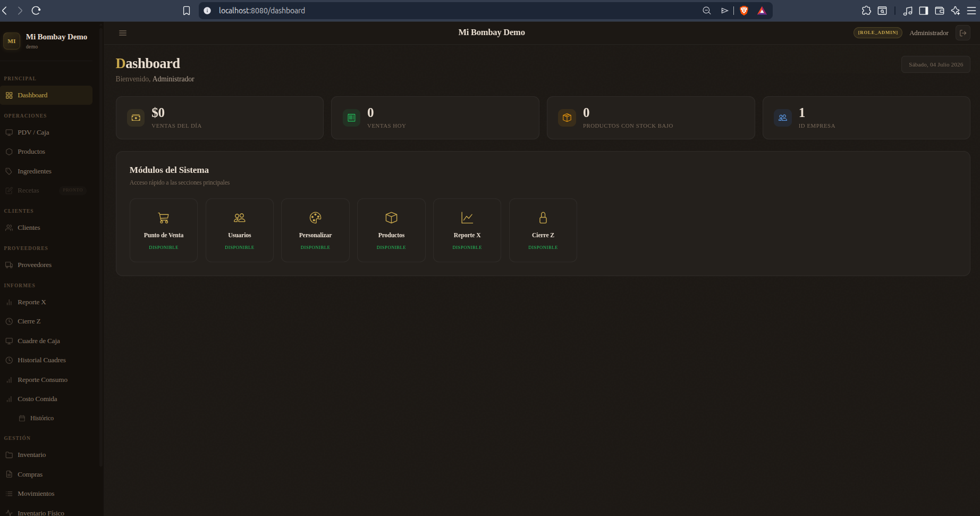Click the low stock products box icon
The width and height of the screenshot is (980, 516).
pos(567,118)
